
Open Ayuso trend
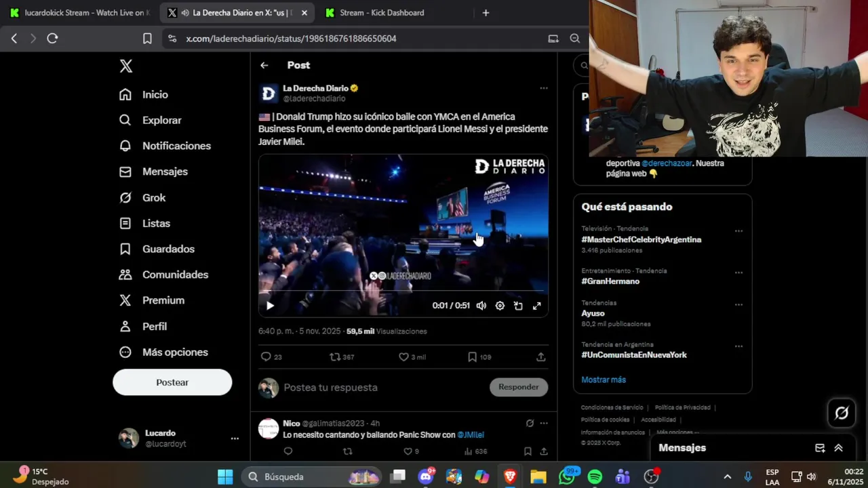(x=593, y=313)
